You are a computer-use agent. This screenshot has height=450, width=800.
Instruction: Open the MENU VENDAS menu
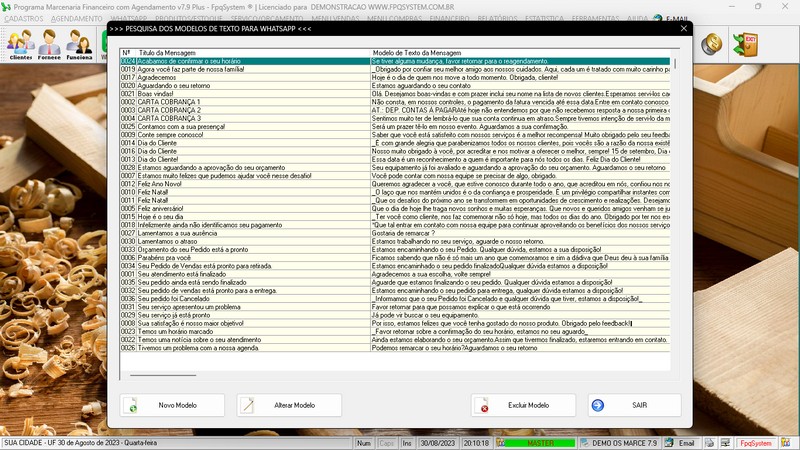(x=335, y=18)
